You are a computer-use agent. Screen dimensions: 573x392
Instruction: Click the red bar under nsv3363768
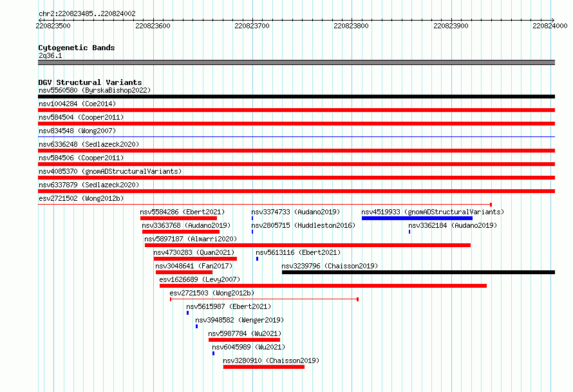[x=180, y=232]
